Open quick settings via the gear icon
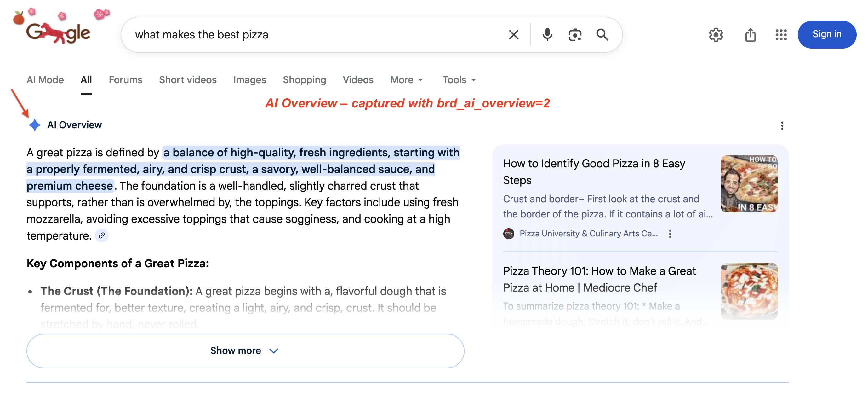 [x=716, y=34]
